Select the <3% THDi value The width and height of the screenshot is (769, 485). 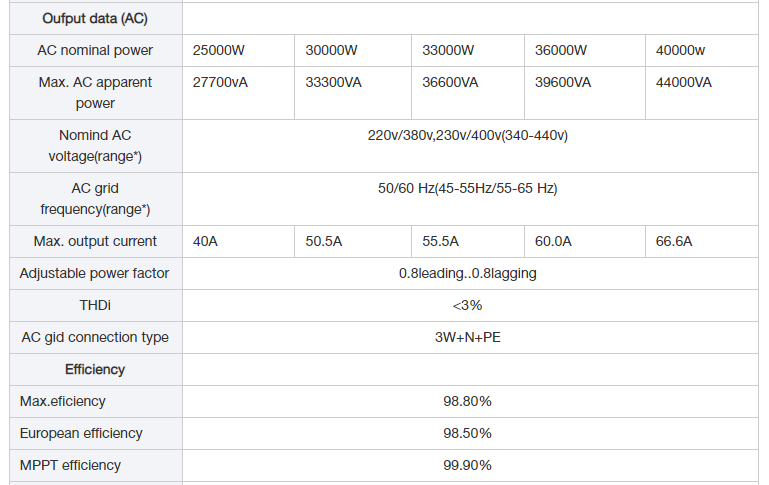click(x=467, y=306)
